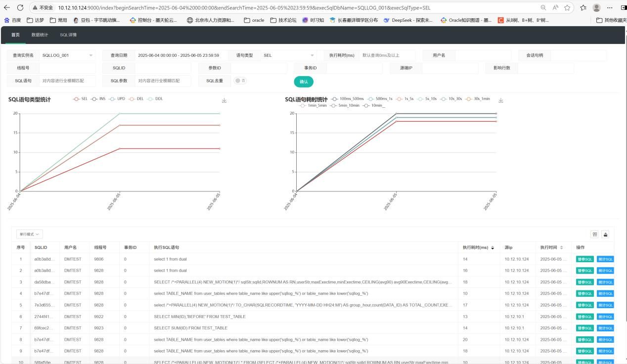Viewport: 627px width, 364px height.
Task: Download the SQL语句类型统计 chart image
Action: [x=224, y=100]
